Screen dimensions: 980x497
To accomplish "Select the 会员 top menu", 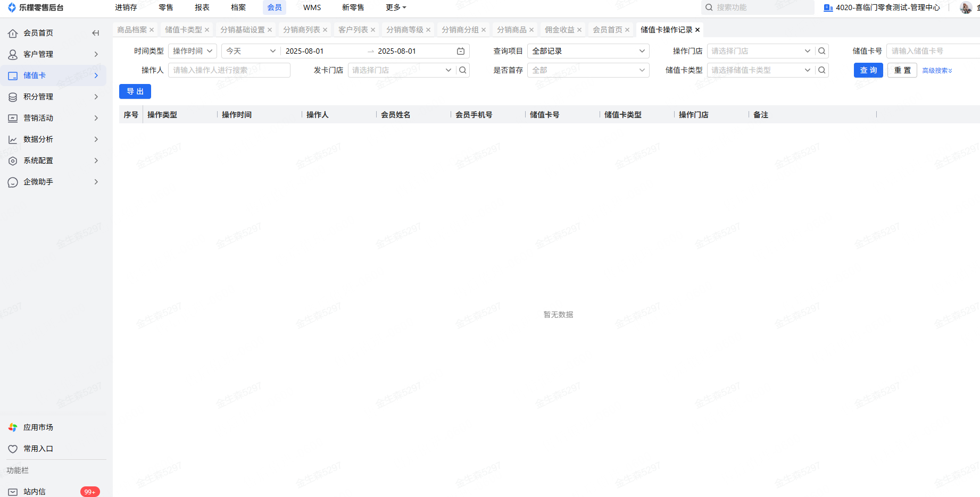I will click(275, 7).
